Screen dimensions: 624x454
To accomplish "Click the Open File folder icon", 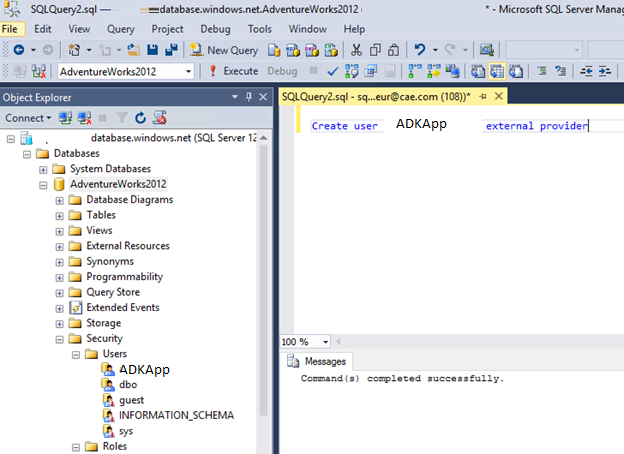I will [x=133, y=50].
